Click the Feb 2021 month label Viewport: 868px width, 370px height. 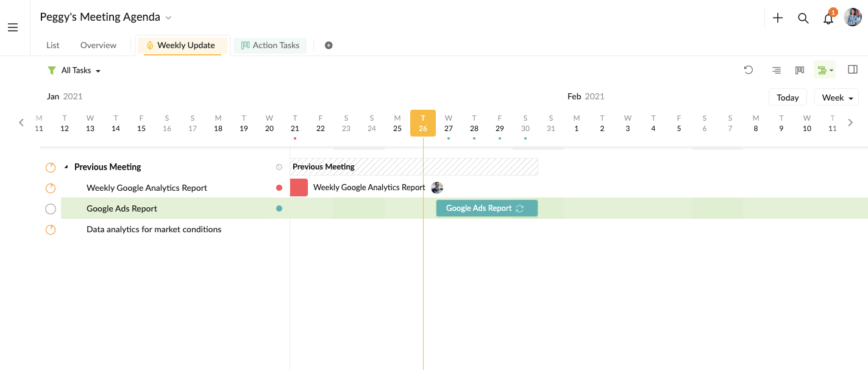pyautogui.click(x=586, y=96)
